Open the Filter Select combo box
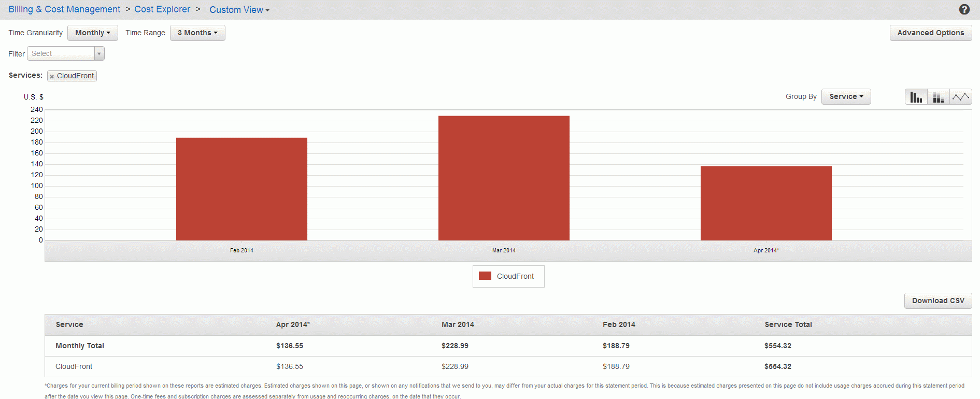The width and height of the screenshot is (980, 399). point(66,53)
